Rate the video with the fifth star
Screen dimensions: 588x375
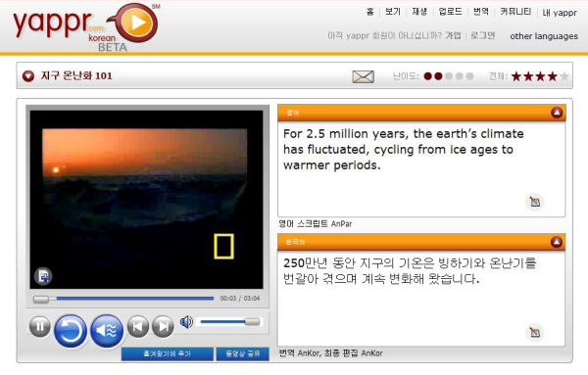(x=564, y=76)
